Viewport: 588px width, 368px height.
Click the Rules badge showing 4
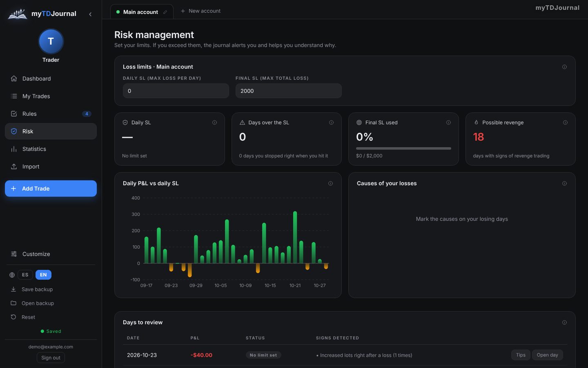(87, 114)
